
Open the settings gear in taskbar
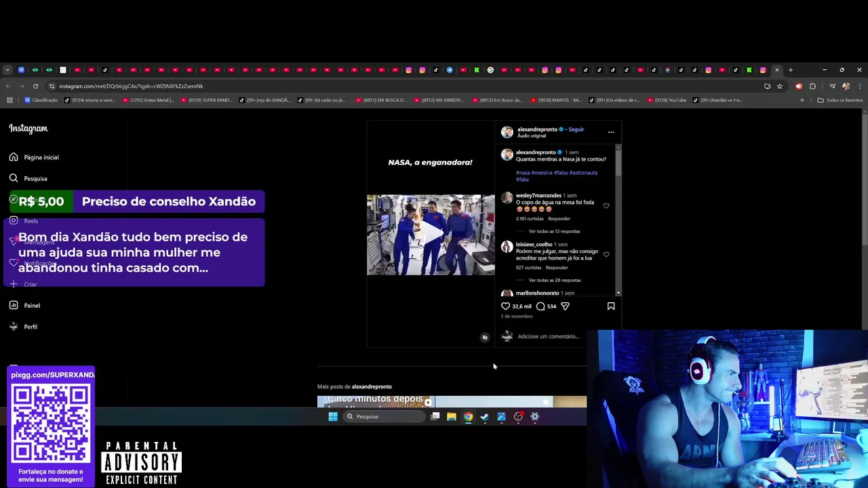534,417
